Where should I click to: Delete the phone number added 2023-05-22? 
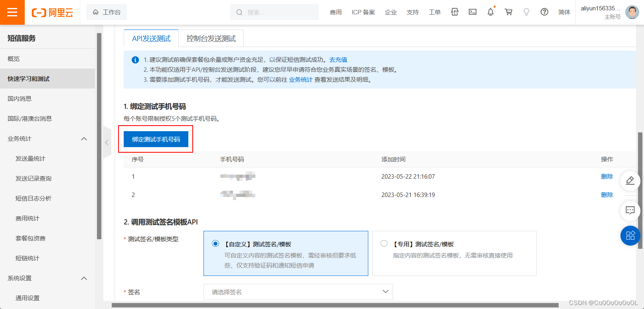(607, 176)
